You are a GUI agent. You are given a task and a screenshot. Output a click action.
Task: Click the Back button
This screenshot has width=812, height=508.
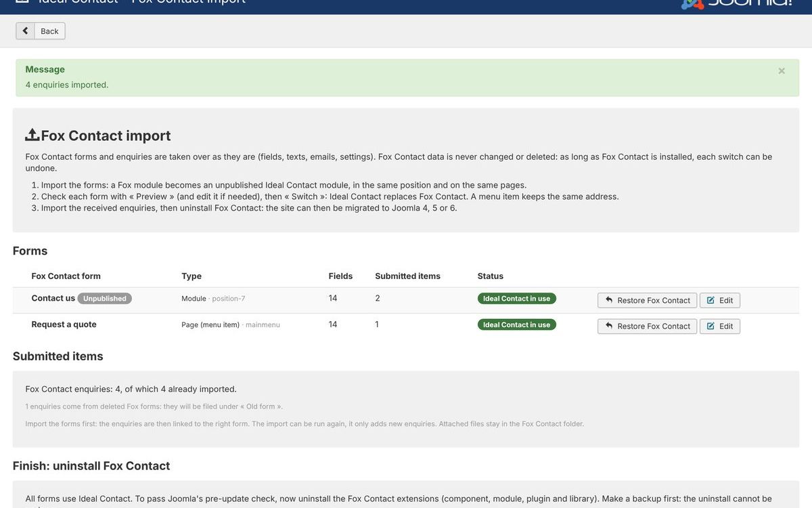point(41,31)
